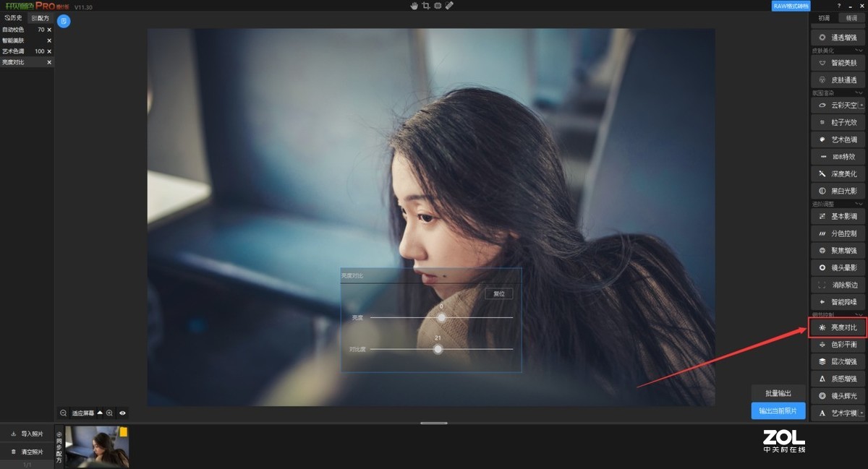Open 通透增强 adjustment
This screenshot has width=868, height=469.
coord(838,38)
